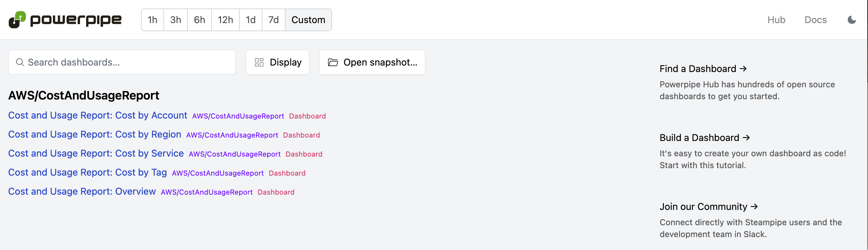The width and height of the screenshot is (868, 250).
Task: Open the Cost by Service dashboard
Action: tap(96, 154)
